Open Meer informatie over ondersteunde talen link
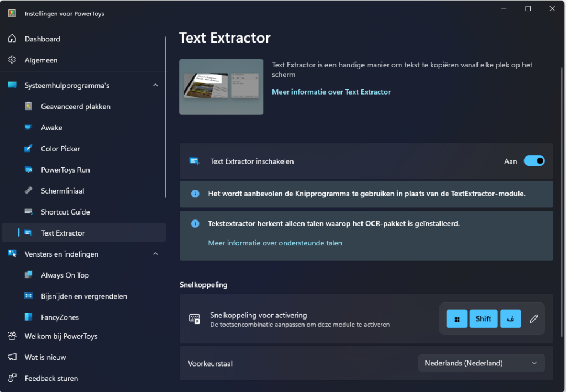Viewport: 566px width, 392px height. pyautogui.click(x=275, y=243)
